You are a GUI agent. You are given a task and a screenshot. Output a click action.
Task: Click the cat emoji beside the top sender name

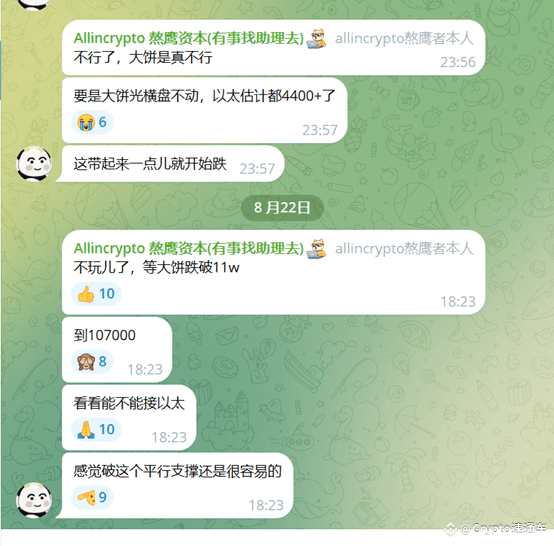pos(317,38)
